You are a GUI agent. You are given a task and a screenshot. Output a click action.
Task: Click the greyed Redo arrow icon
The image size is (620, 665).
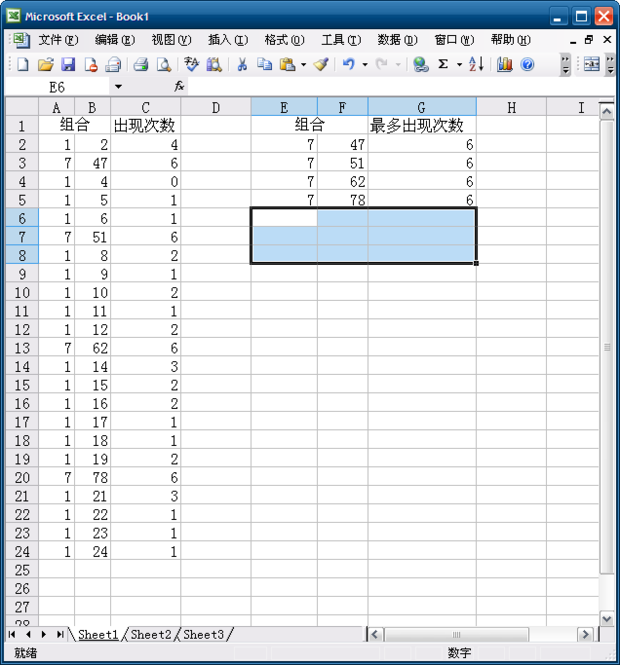(382, 64)
